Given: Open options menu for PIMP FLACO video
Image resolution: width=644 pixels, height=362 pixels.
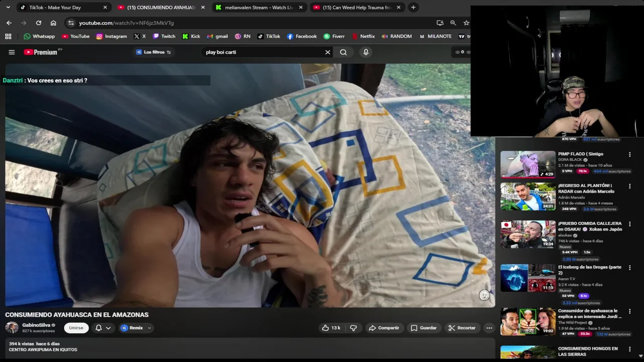Looking at the screenshot, I should pyautogui.click(x=629, y=155).
